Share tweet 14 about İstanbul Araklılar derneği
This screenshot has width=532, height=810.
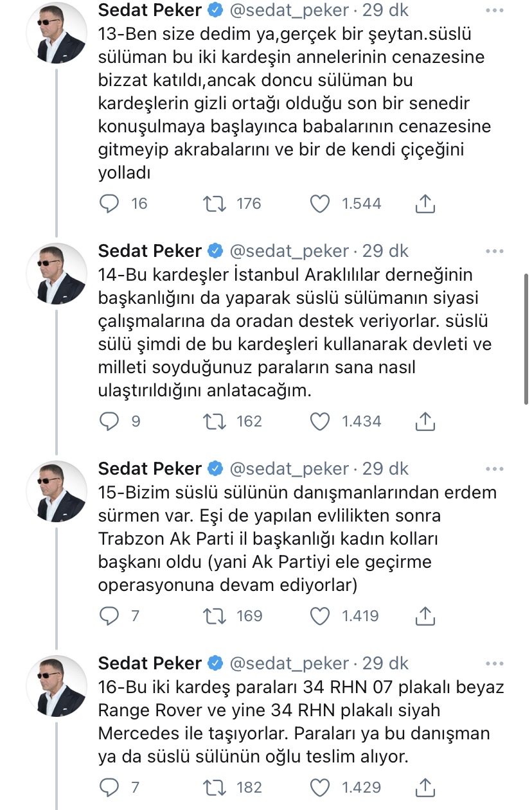pos(425,421)
